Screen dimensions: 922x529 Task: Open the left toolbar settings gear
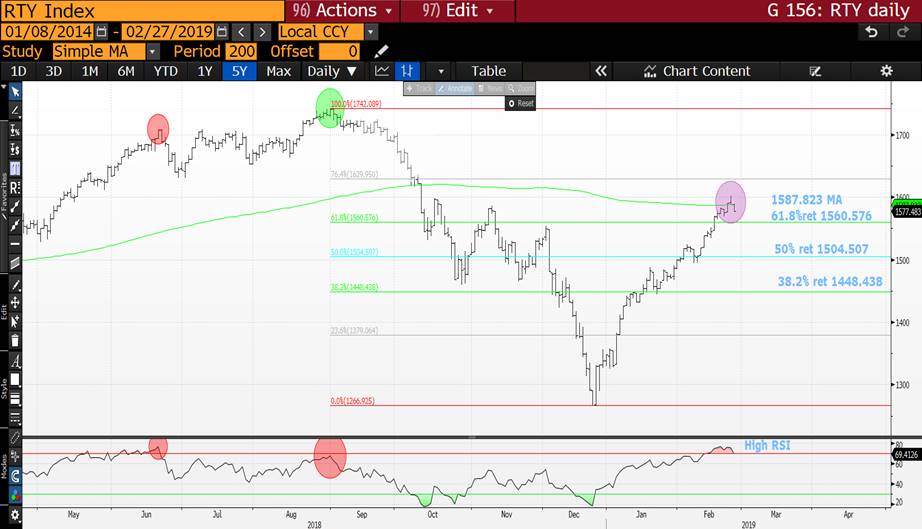[15, 515]
